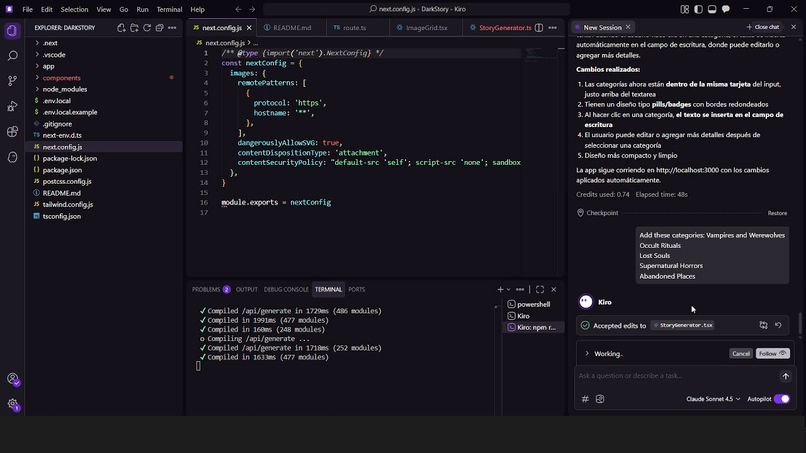Toggle the chat panel icon in title bar

click(x=726, y=9)
